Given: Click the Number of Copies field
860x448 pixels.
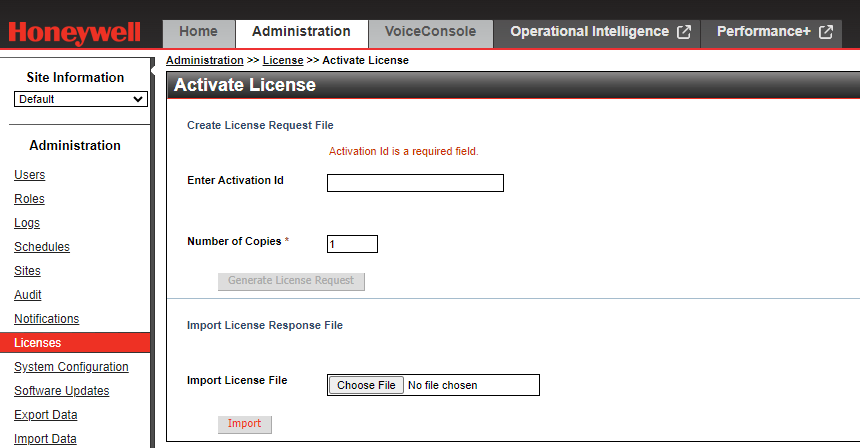Looking at the screenshot, I should (352, 244).
